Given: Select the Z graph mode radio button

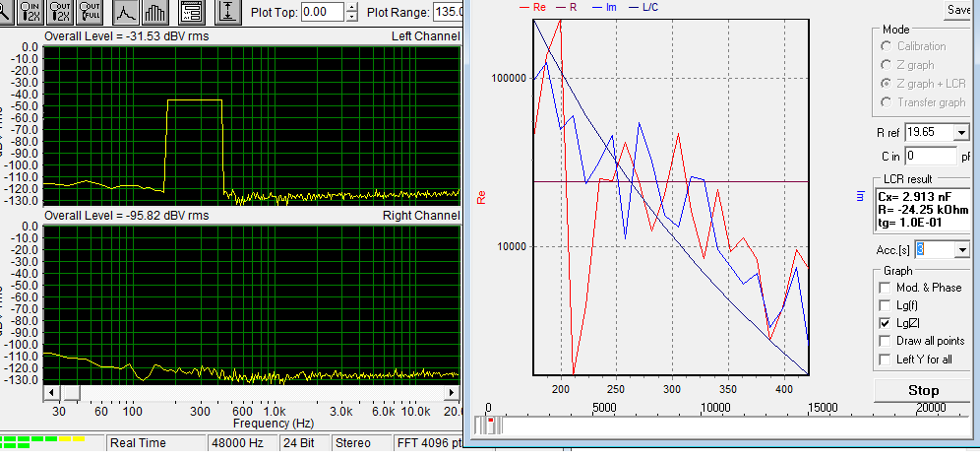Looking at the screenshot, I should [x=887, y=65].
